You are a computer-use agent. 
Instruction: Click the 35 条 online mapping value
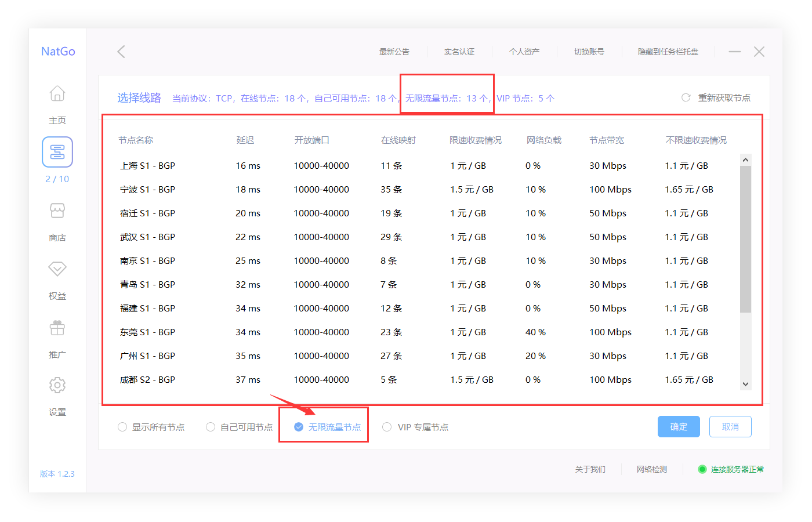[391, 190]
